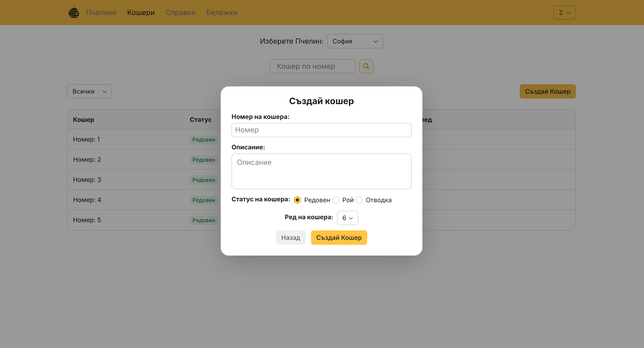The width and height of the screenshot is (644, 348).
Task: Click the Изберете Пчелин label
Action: point(292,41)
